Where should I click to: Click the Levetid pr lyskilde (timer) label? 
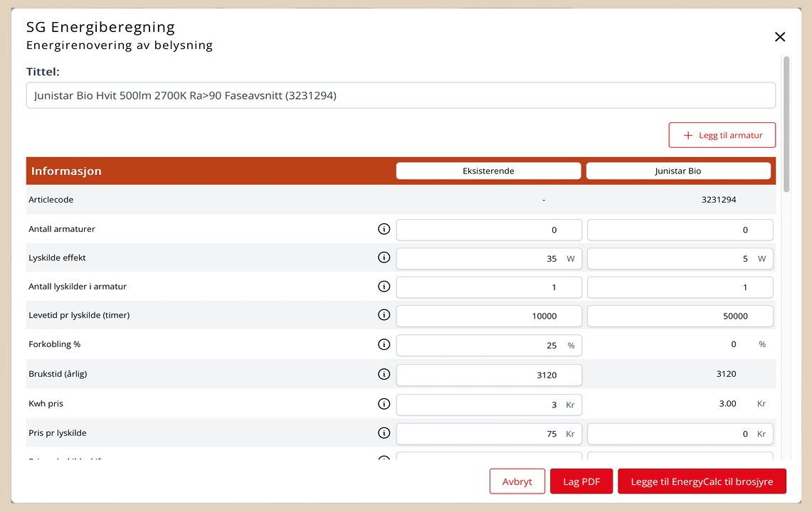click(79, 315)
